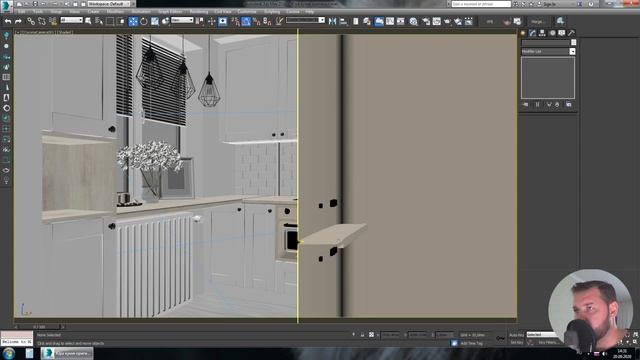Click the object name field in Modify panel
Viewport: 640px width, 360px height.
pos(546,42)
